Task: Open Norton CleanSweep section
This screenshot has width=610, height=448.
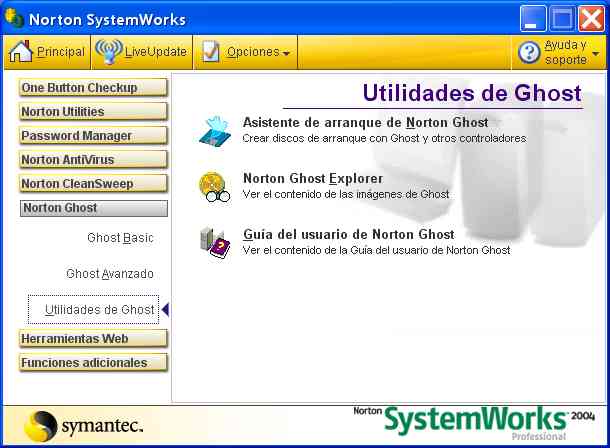Action: (93, 184)
